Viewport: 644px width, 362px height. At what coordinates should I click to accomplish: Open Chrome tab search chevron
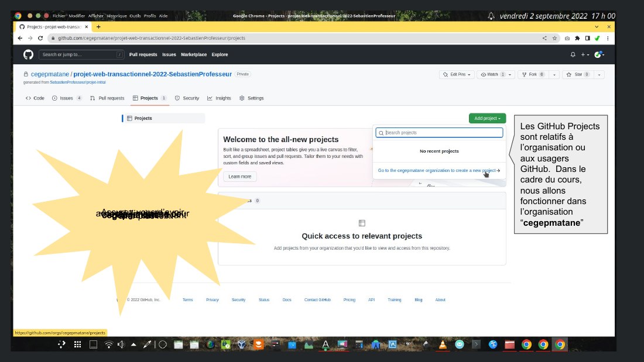coord(597,27)
